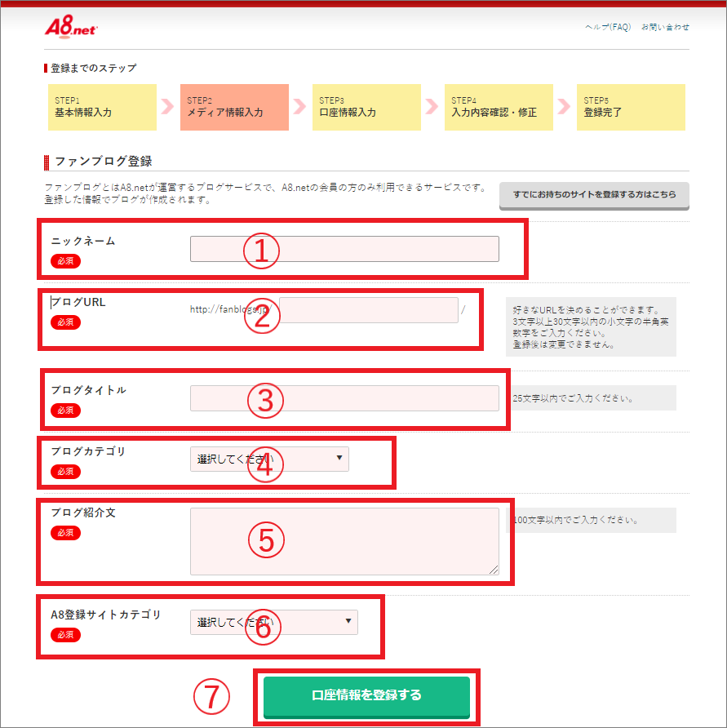This screenshot has height=728, width=727.
Task: Open the A8登録サイトカテゴリ dropdown
Action: tap(274, 622)
